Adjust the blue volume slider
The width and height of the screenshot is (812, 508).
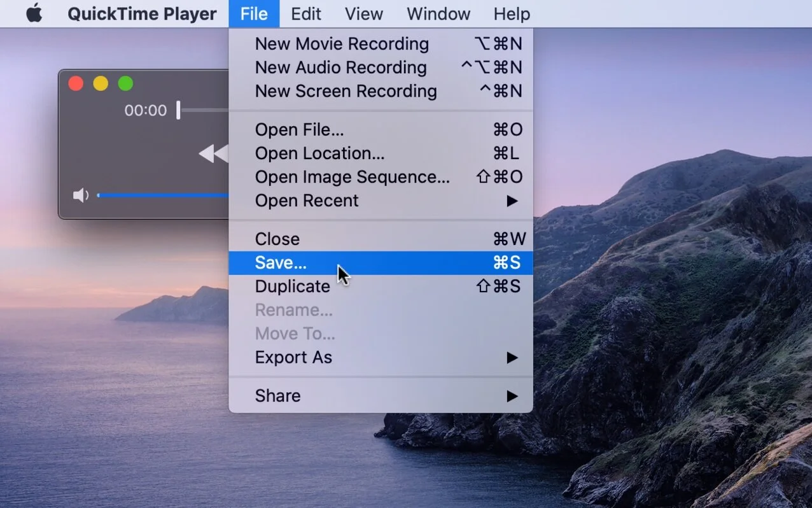point(162,195)
